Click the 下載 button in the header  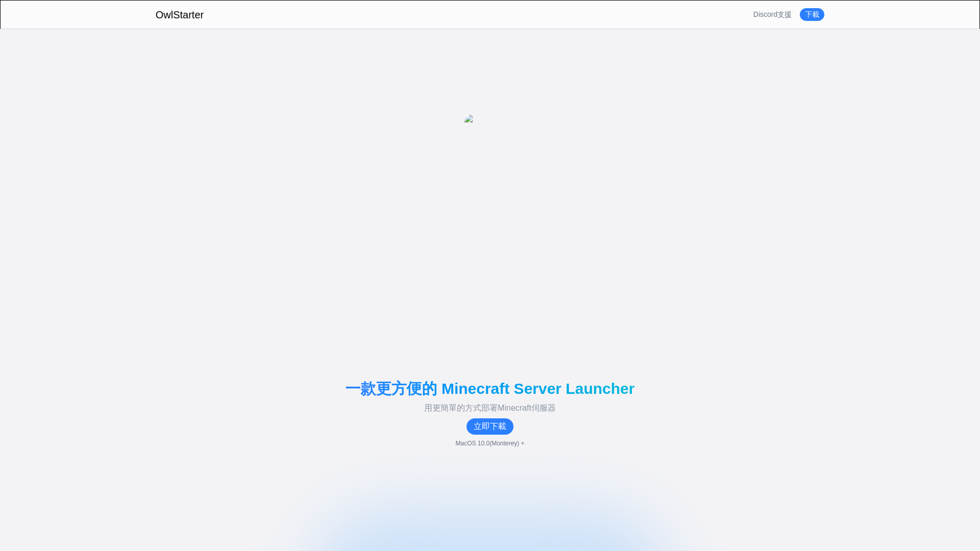coord(812,14)
